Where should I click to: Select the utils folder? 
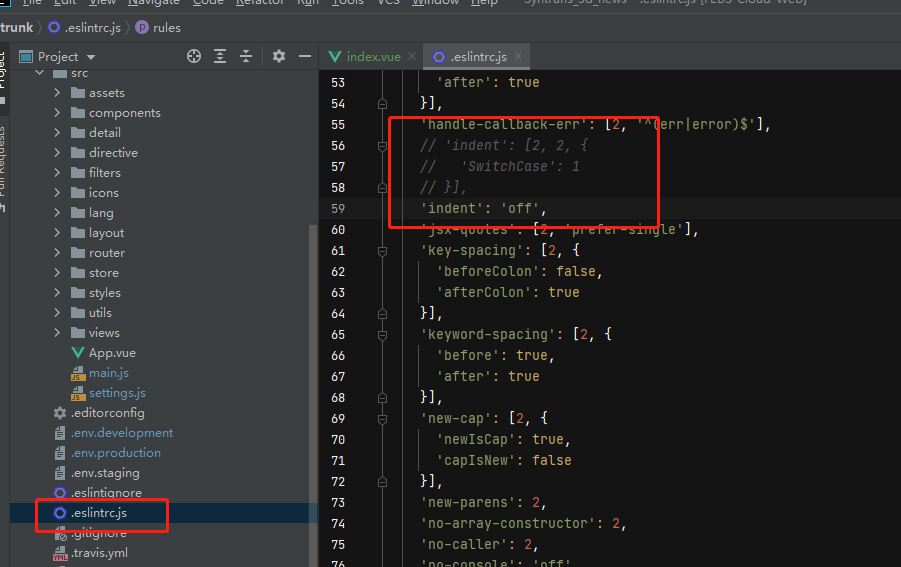(x=100, y=313)
